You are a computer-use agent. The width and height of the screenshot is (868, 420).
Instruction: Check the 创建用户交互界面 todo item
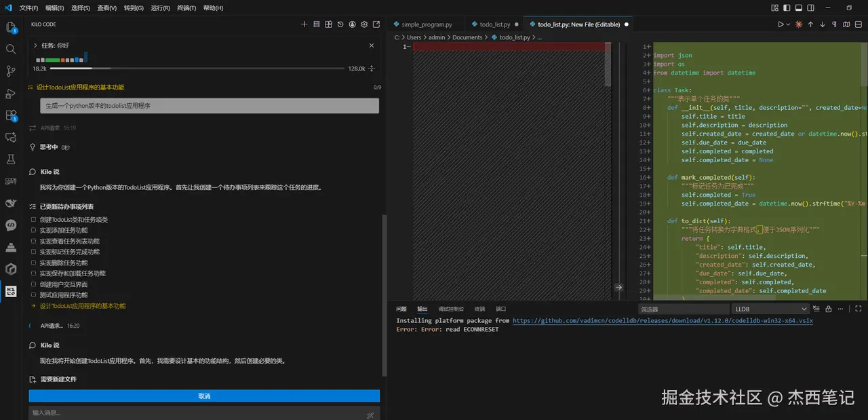[x=33, y=284]
